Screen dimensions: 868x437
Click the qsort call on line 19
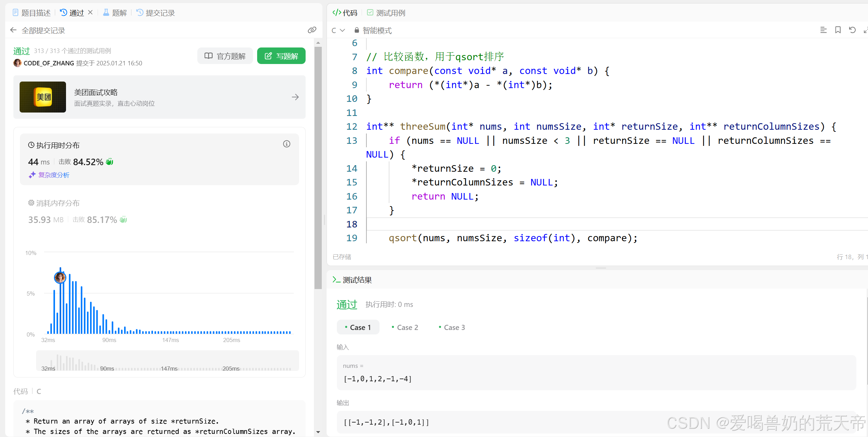(513, 238)
